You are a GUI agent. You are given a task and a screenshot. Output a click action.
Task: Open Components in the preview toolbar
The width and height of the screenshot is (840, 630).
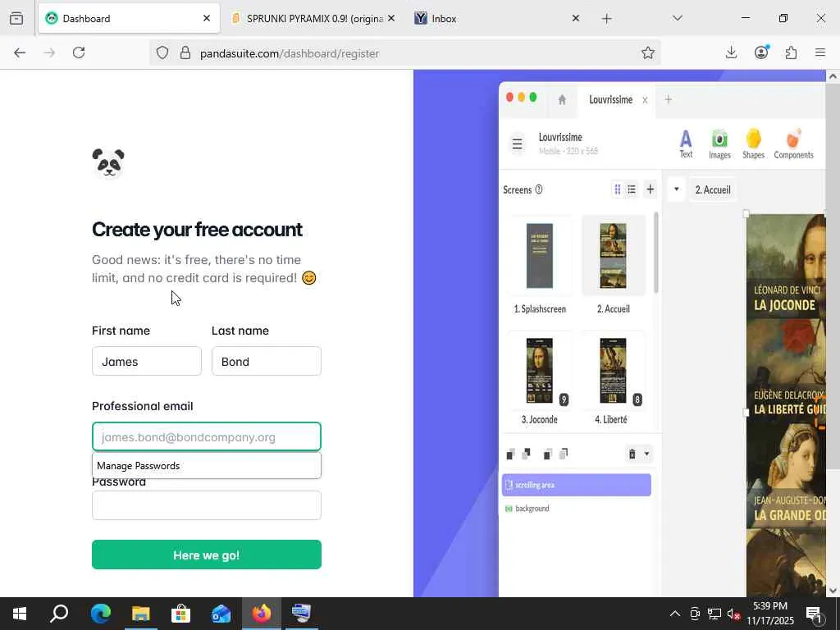tap(793, 144)
